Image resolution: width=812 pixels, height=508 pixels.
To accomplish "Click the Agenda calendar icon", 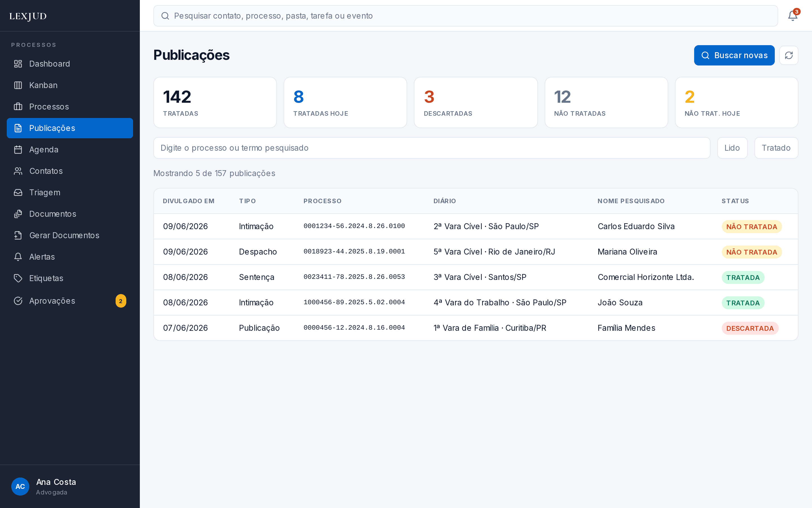I will 18,150.
